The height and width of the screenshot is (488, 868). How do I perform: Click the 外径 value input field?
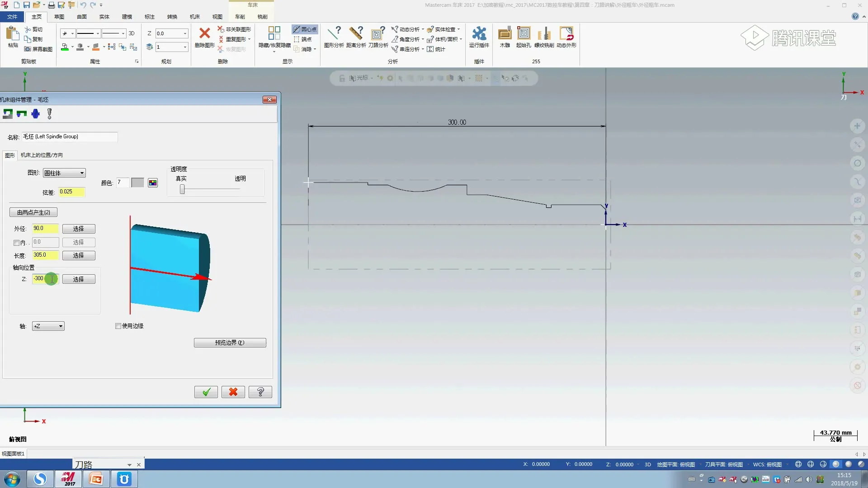click(x=45, y=229)
